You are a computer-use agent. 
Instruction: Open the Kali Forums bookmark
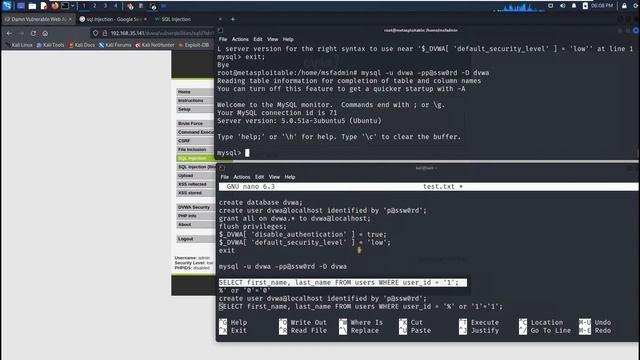point(115,45)
